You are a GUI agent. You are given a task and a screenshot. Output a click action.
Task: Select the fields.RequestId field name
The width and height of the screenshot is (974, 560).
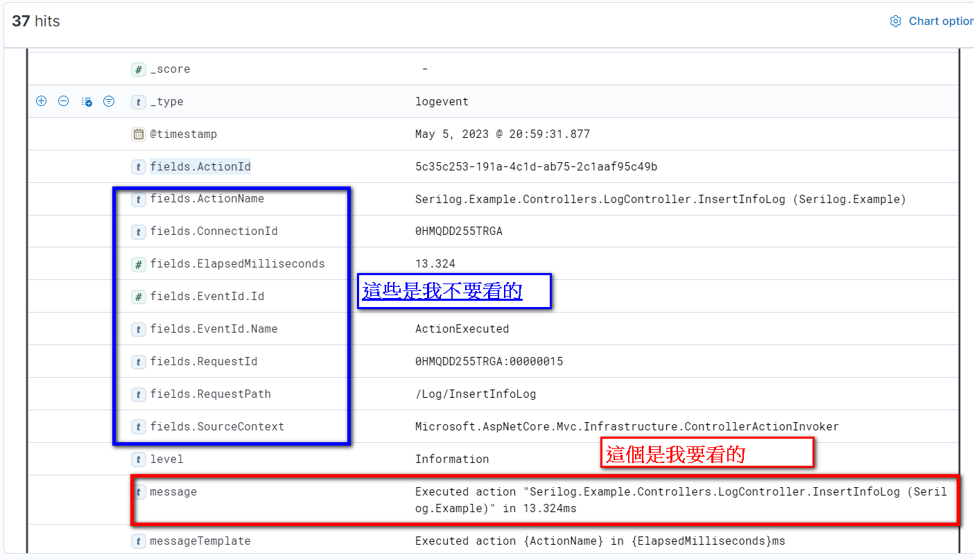coord(204,362)
